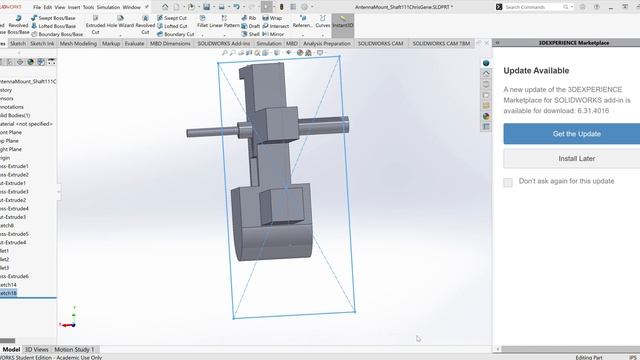Image resolution: width=640 pixels, height=360 pixels.
Task: Expand Search Commands dropdown arrow
Action: (572, 7)
